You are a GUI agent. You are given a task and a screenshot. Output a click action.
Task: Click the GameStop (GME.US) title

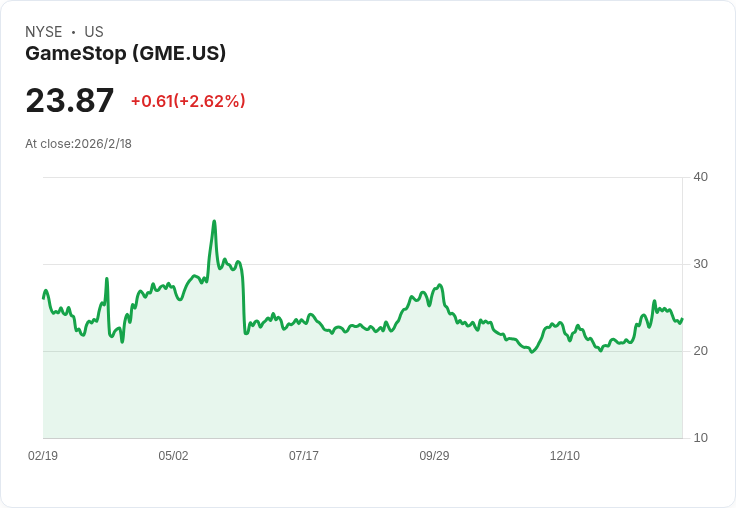click(x=125, y=53)
